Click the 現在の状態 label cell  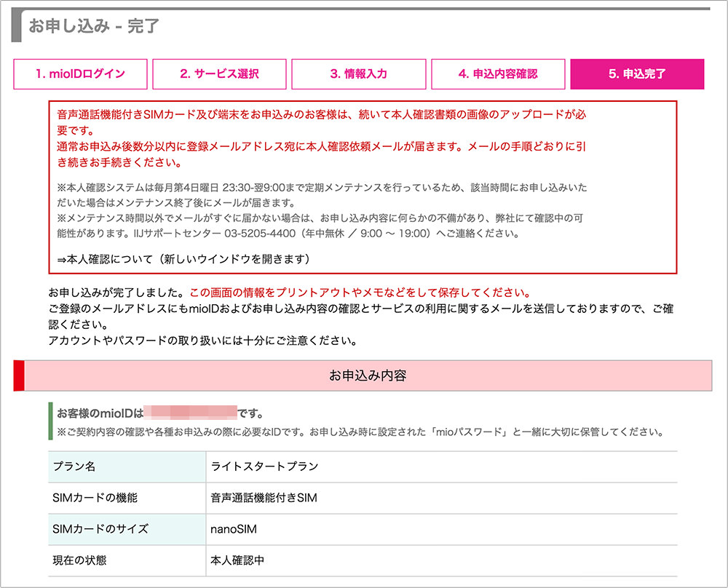[x=127, y=560]
